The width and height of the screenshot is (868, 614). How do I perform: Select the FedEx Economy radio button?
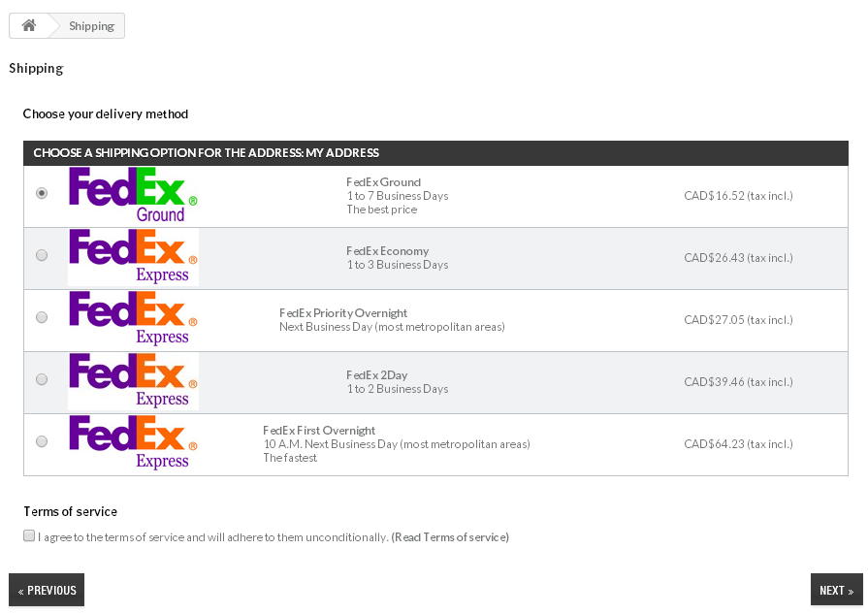tap(42, 255)
